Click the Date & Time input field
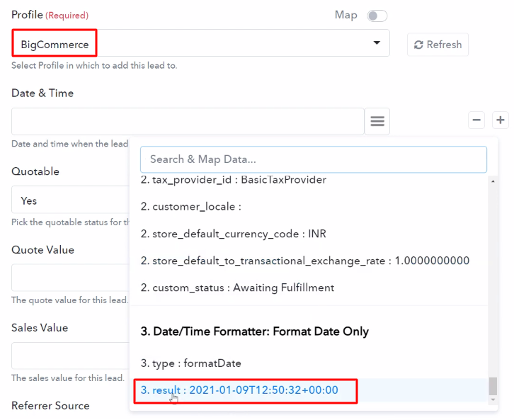Viewport: 514px width, 420px height. [188, 121]
